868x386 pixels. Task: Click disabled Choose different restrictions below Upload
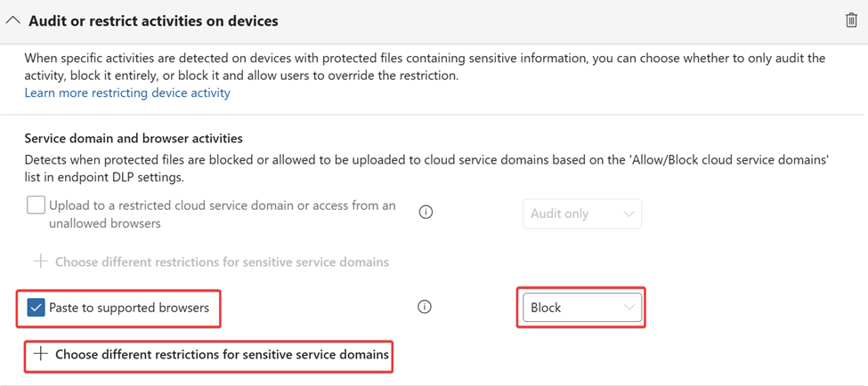(x=222, y=262)
